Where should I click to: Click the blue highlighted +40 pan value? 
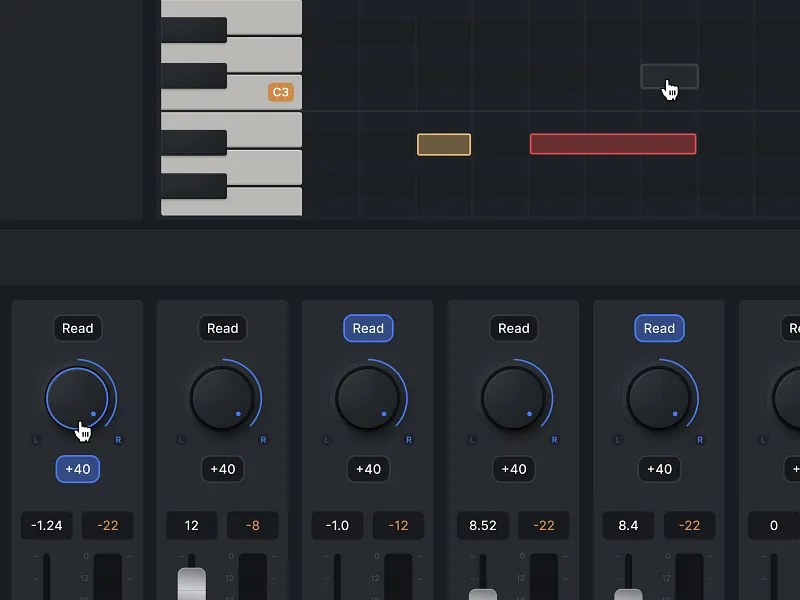pos(78,469)
